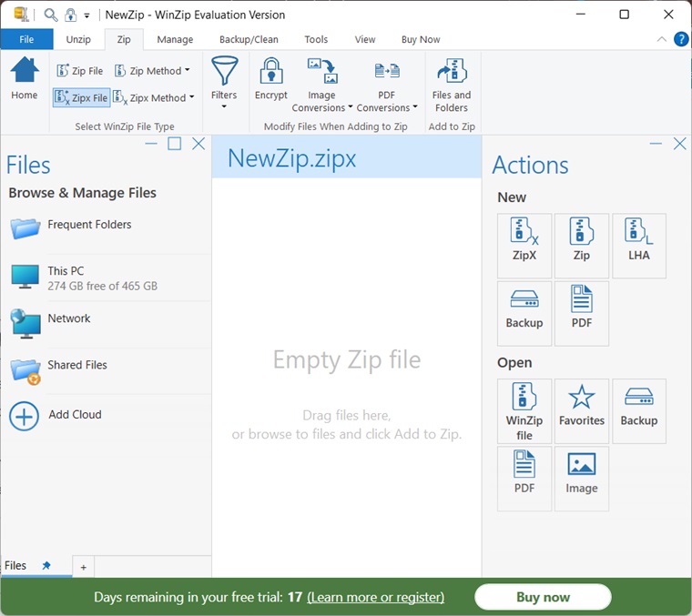Pin the Files tab
This screenshot has width=692, height=616.
46,566
